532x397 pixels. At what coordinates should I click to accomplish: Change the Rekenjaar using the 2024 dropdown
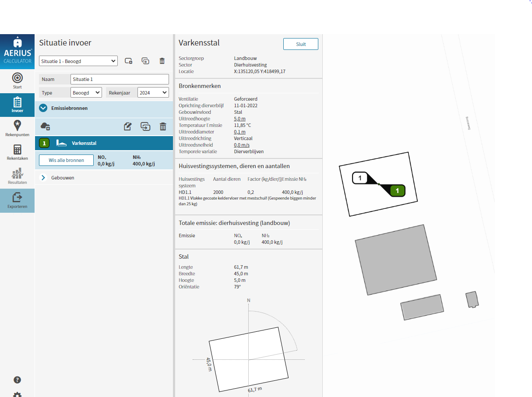coord(153,92)
